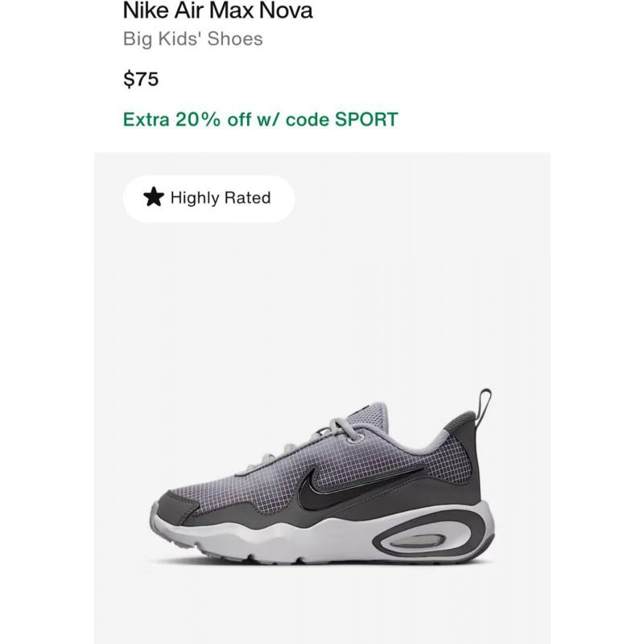Click the 20% figure in the green offer
This screenshot has height=644, width=644.
(198, 119)
